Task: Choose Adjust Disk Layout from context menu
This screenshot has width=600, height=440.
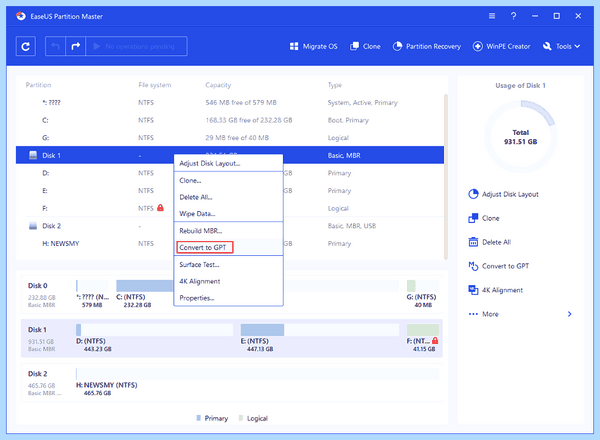Action: click(x=228, y=163)
